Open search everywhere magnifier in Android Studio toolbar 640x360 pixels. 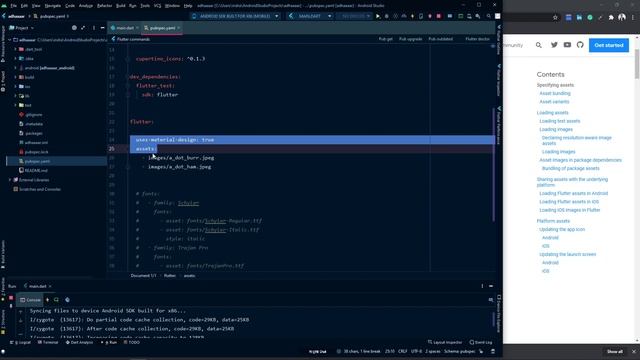click(489, 16)
